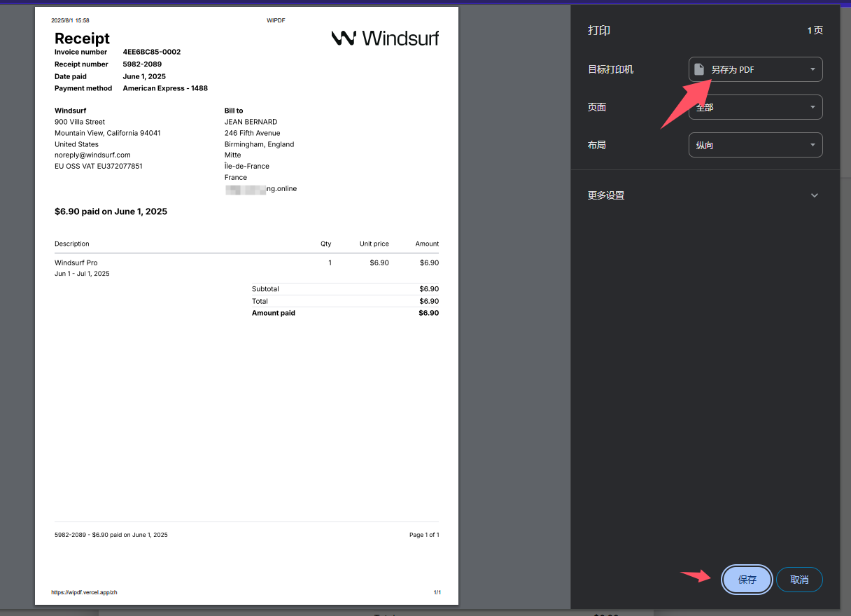This screenshot has height=616, width=851.
Task: Click the receipt page preview thumbnail
Action: tap(246, 306)
